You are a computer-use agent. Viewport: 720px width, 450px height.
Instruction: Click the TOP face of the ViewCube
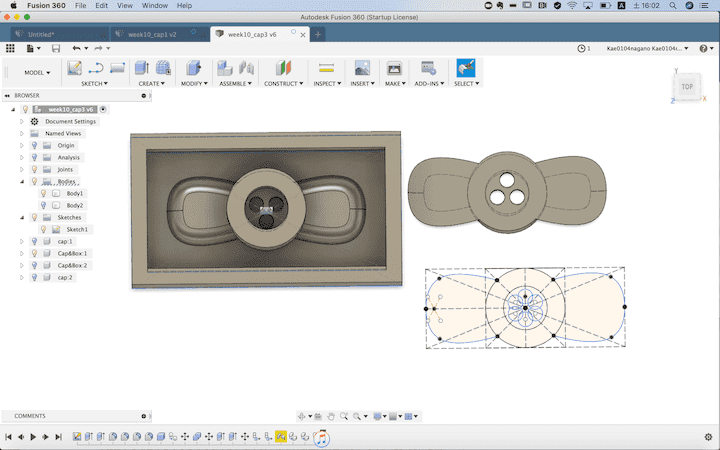tap(687, 87)
